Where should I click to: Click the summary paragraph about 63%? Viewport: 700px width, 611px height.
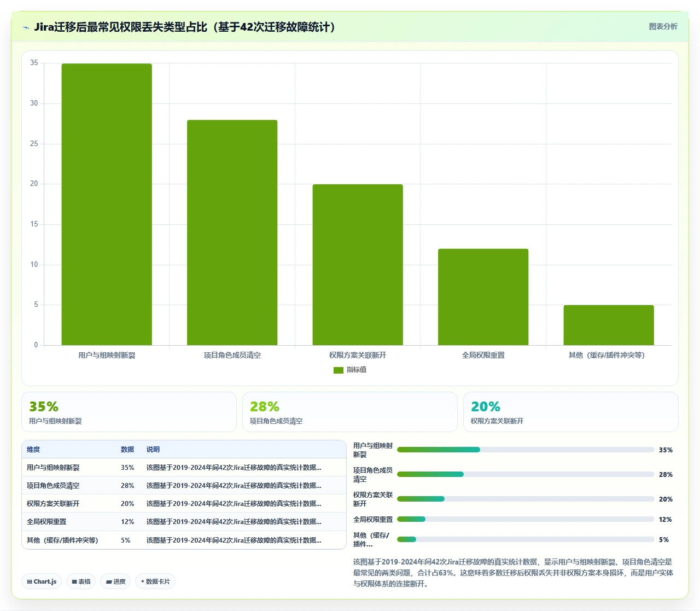513,573
